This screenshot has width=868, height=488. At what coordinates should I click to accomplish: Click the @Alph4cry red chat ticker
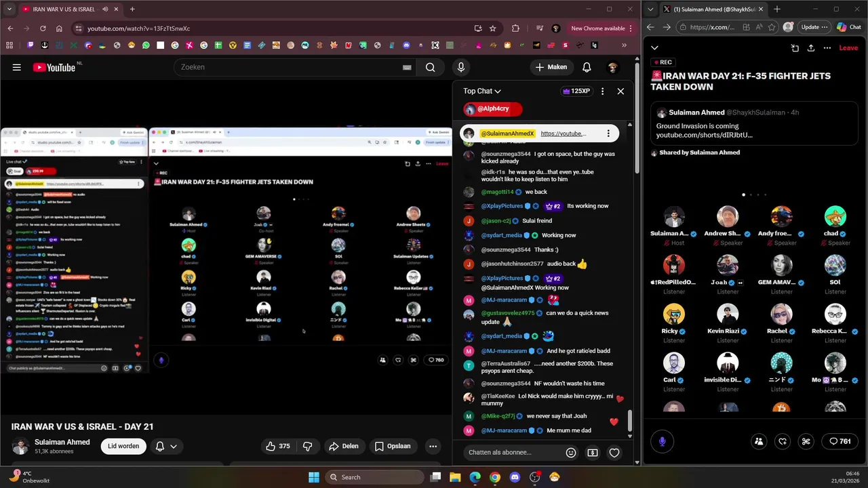click(493, 109)
